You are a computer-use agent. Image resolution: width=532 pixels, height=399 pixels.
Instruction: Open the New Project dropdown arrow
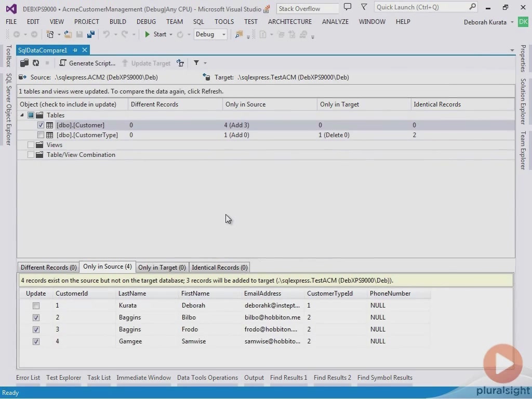click(59, 35)
